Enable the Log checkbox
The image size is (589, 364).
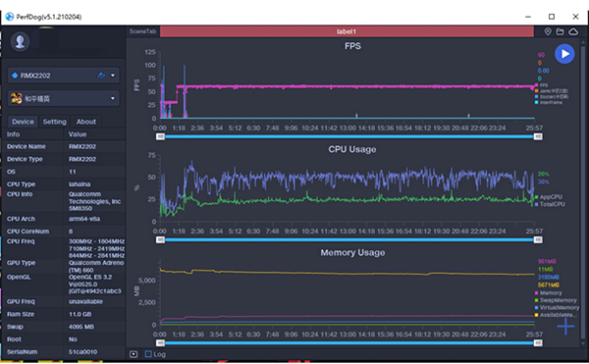(x=148, y=354)
